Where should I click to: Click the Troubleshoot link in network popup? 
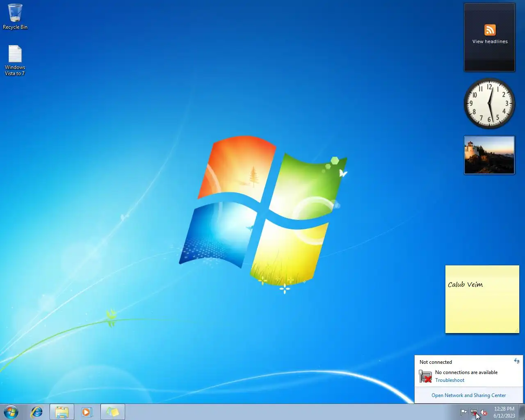click(x=450, y=380)
